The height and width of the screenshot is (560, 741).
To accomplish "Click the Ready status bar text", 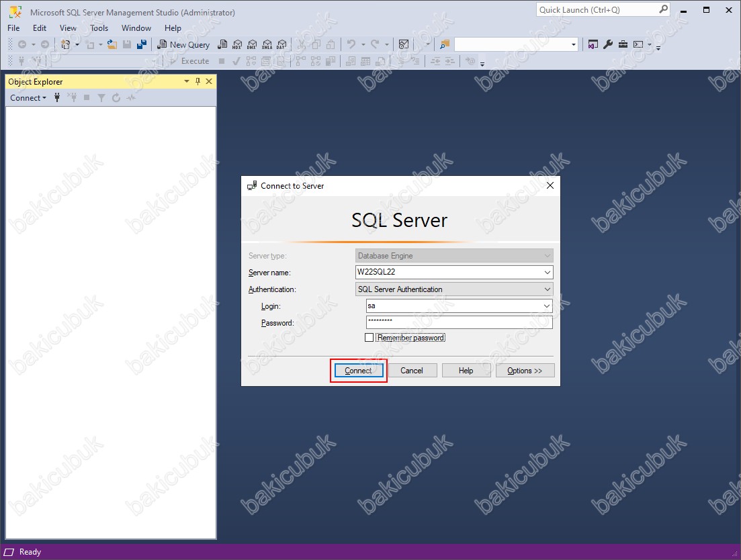I will 30,552.
